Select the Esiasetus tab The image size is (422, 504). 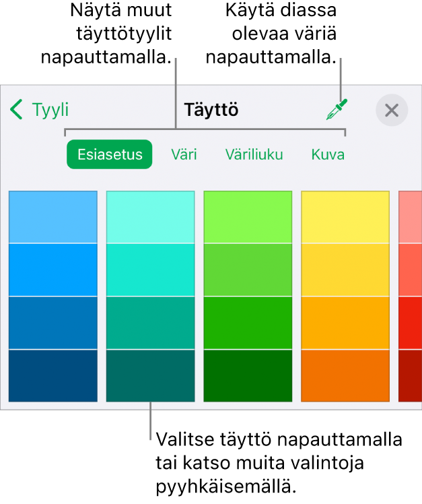[x=109, y=154]
